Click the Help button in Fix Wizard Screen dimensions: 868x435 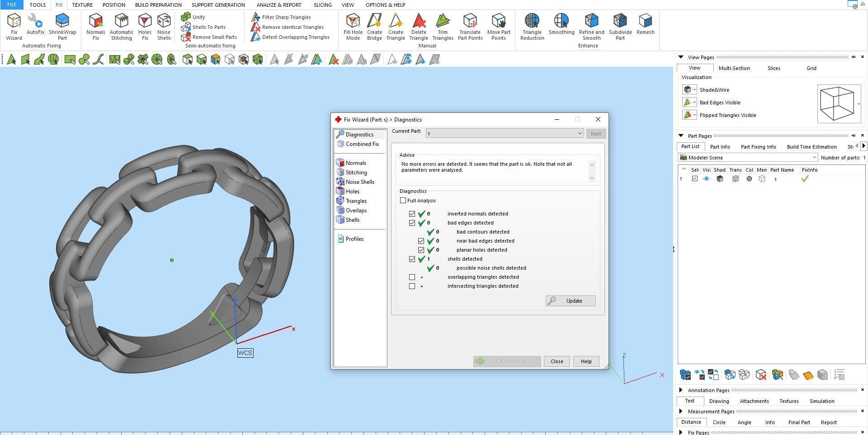pos(586,361)
